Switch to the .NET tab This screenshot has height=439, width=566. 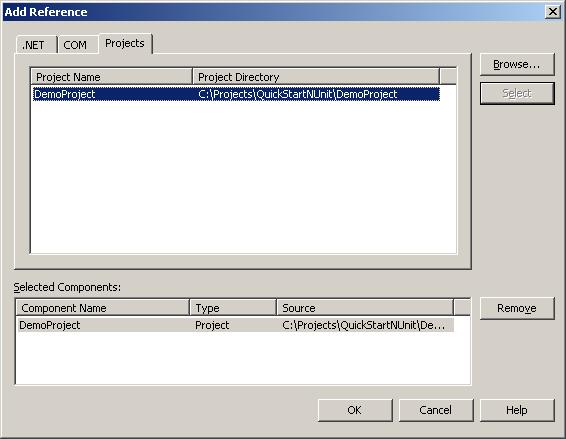pos(36,45)
